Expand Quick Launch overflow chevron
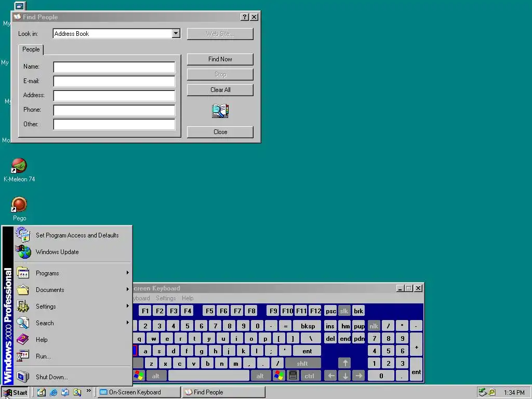This screenshot has height=399, width=532. (x=88, y=391)
